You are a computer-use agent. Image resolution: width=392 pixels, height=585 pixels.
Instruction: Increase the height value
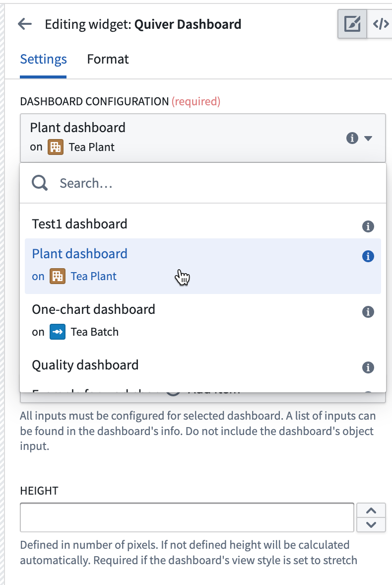(x=371, y=511)
